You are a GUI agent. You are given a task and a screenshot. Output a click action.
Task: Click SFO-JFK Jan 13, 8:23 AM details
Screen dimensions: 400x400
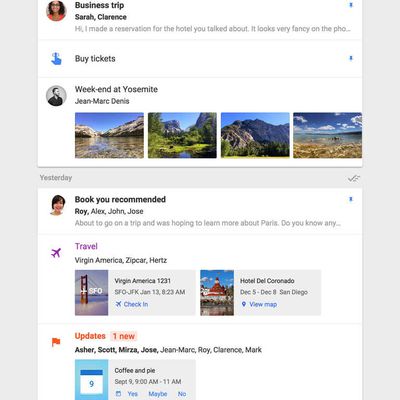150,292
